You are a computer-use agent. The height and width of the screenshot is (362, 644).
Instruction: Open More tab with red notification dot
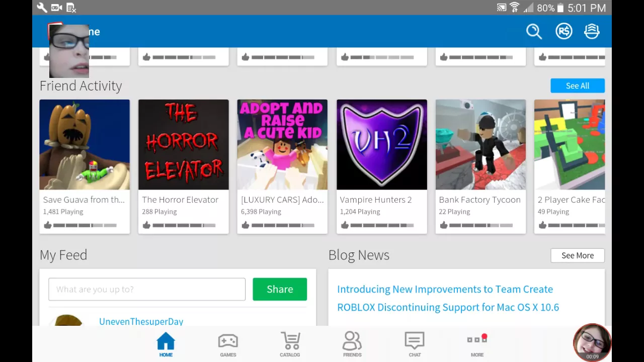tap(477, 345)
